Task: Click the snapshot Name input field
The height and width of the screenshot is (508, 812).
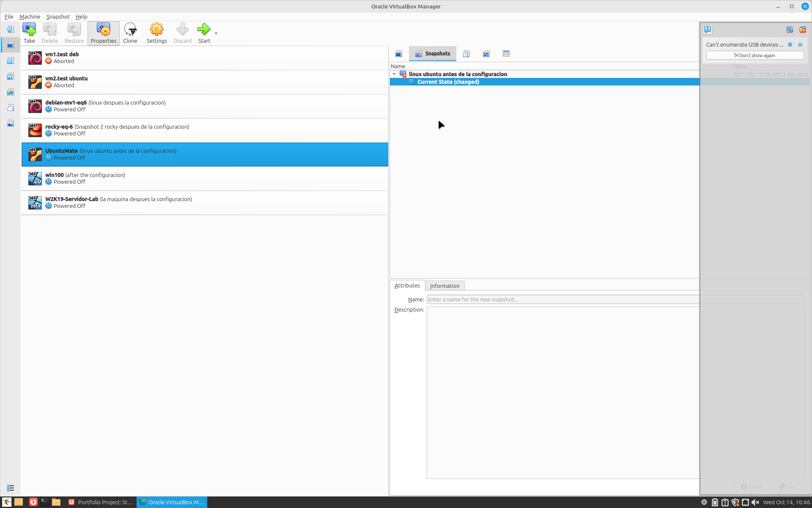Action: coord(615,299)
